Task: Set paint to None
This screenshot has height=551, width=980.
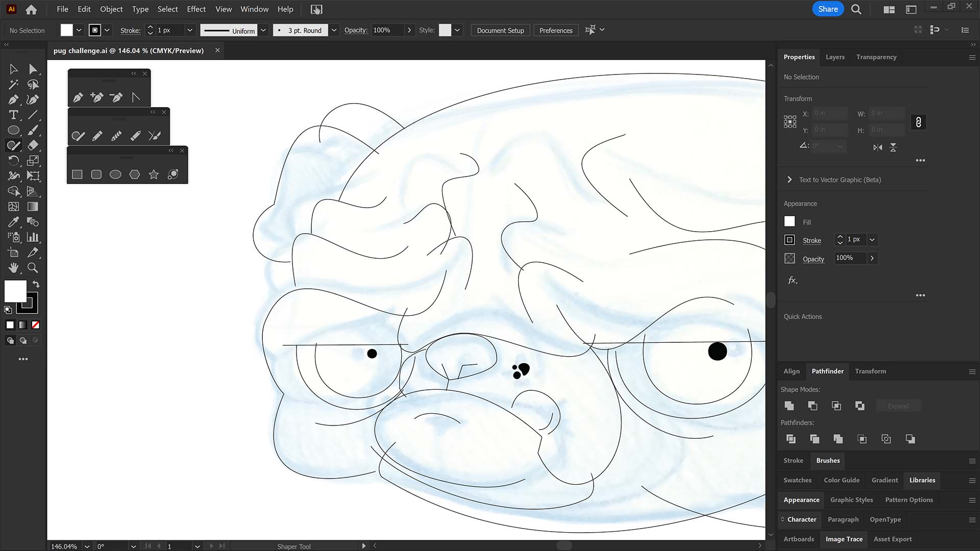Action: 36,325
